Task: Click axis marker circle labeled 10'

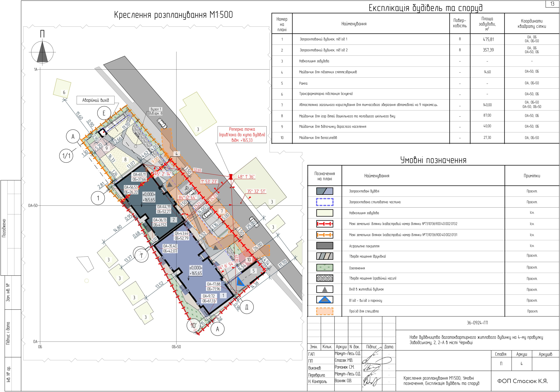Action: coord(193,325)
